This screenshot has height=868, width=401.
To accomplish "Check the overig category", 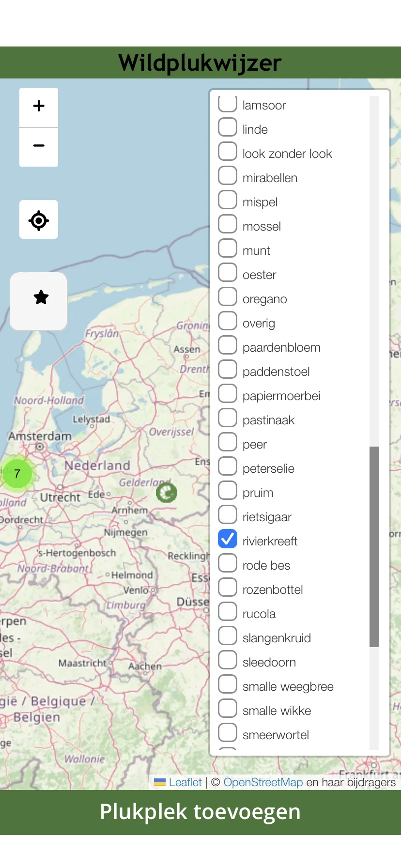I will coord(228,321).
